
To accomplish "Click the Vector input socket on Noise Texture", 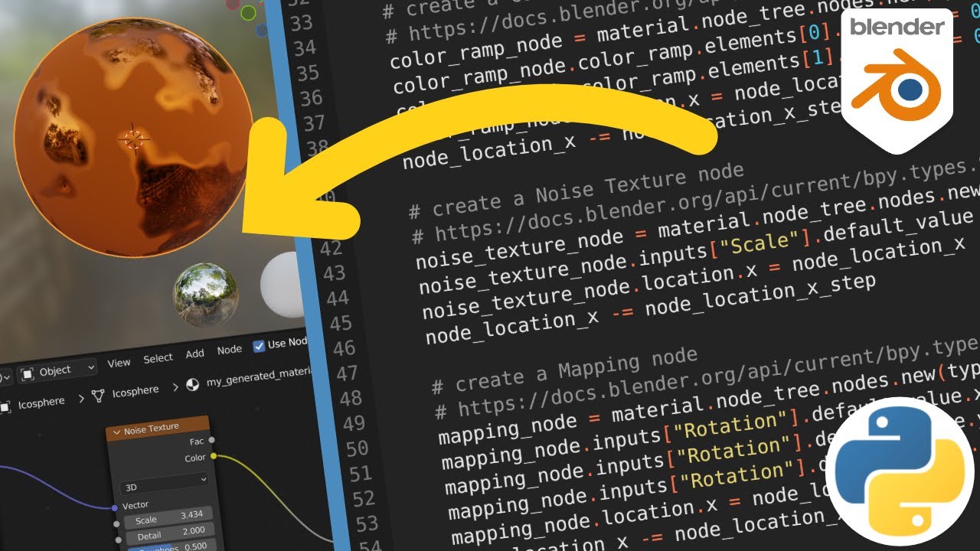I will click(x=115, y=507).
